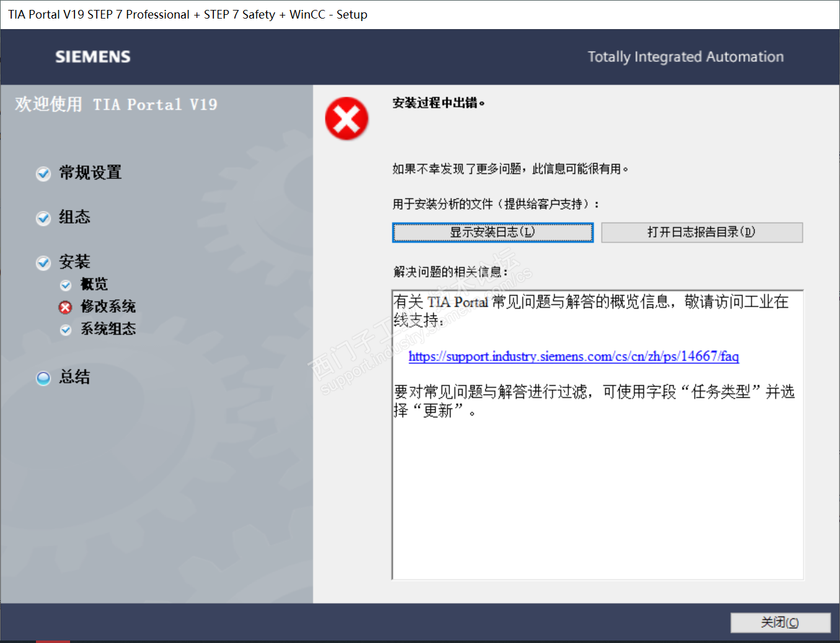Select the 安装 step label
This screenshot has width=840, height=643.
tap(75, 262)
